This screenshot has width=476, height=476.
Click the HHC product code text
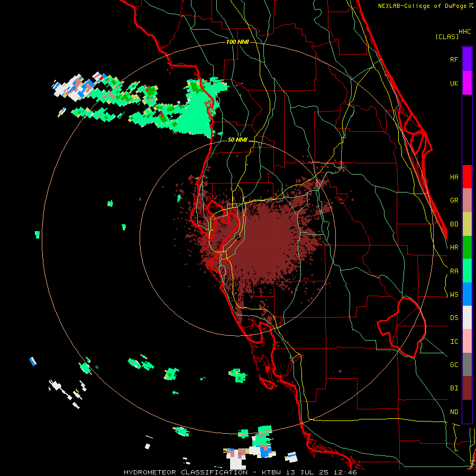coord(465,32)
